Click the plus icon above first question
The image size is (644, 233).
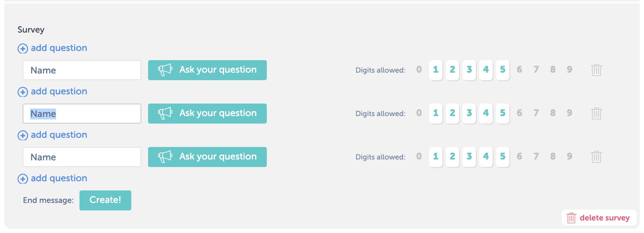click(x=23, y=48)
